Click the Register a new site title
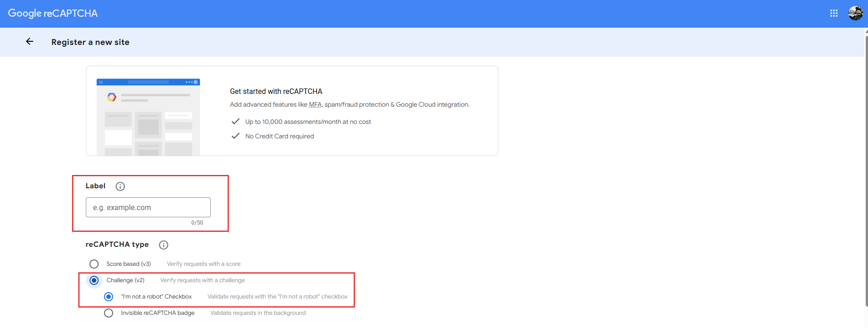Image resolution: width=868 pixels, height=328 pixels. pos(90,42)
